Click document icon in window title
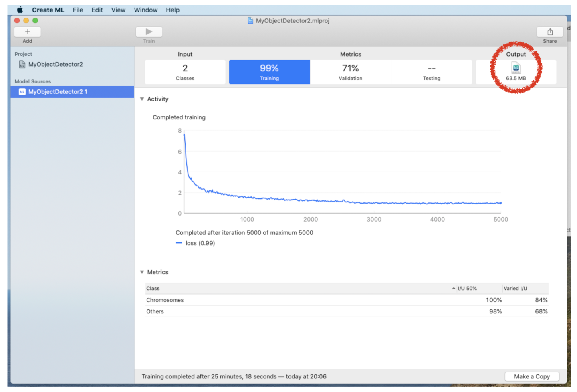 pos(250,21)
